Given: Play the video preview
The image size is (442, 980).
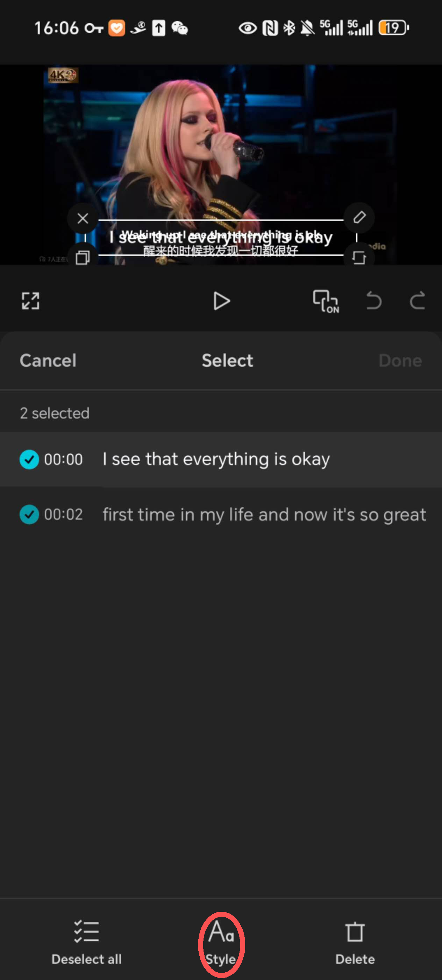Looking at the screenshot, I should pos(221,301).
